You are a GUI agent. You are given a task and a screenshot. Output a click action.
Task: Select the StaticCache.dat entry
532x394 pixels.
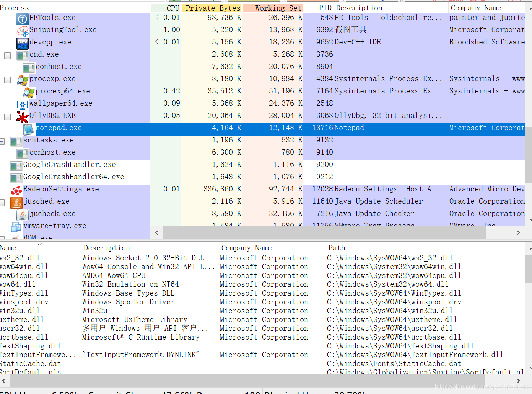coord(30,363)
